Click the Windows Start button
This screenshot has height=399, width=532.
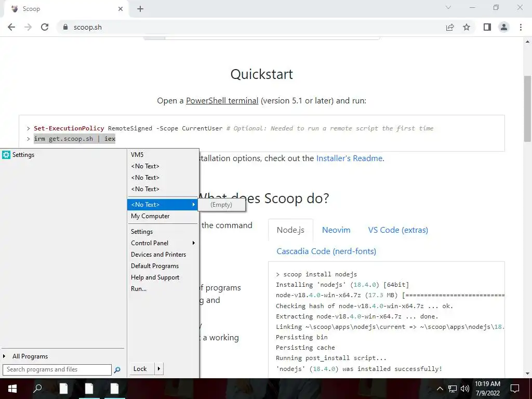(x=12, y=389)
